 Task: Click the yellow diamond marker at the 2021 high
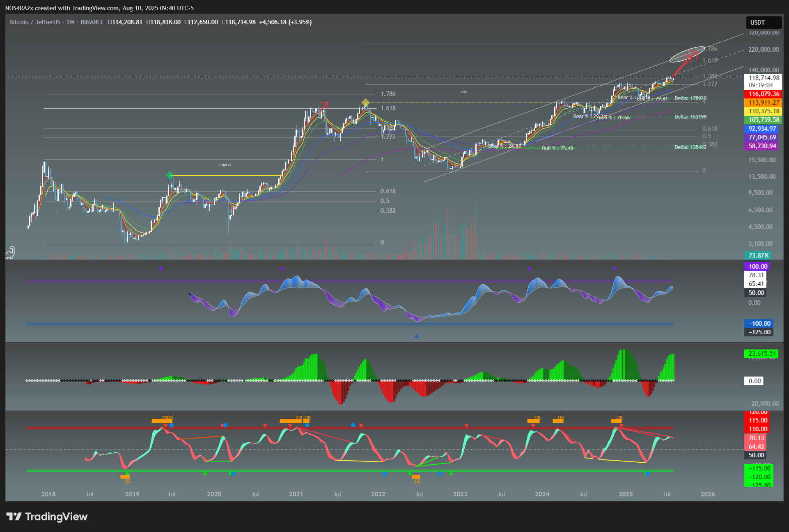pos(365,102)
